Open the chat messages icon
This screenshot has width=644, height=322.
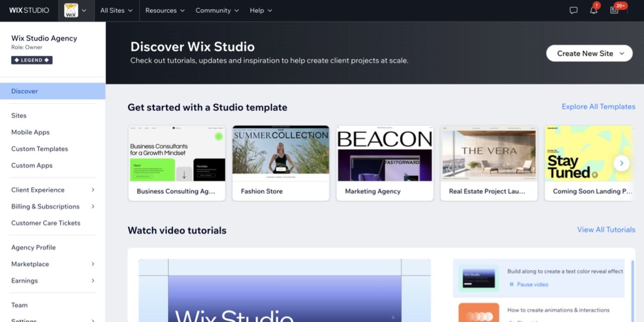pos(573,10)
